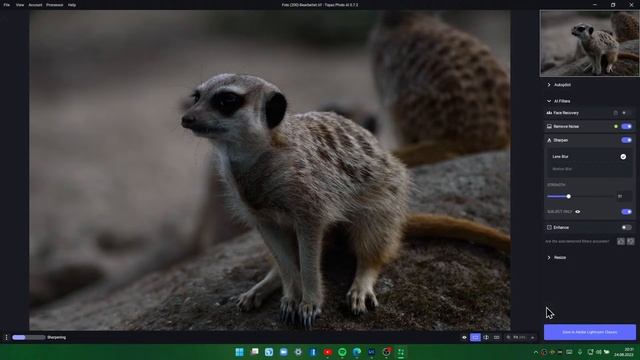Open the Processor menu
The height and width of the screenshot is (360, 640).
[x=54, y=5]
